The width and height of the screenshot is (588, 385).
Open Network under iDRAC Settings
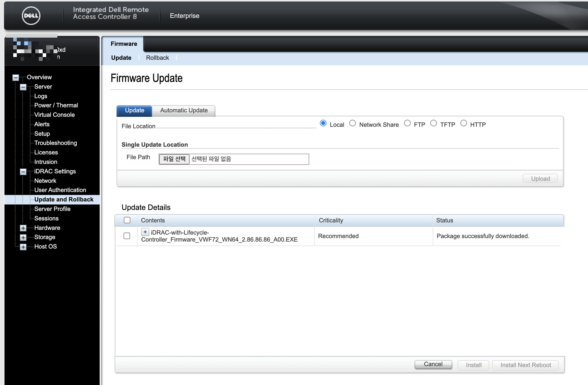pyautogui.click(x=45, y=181)
